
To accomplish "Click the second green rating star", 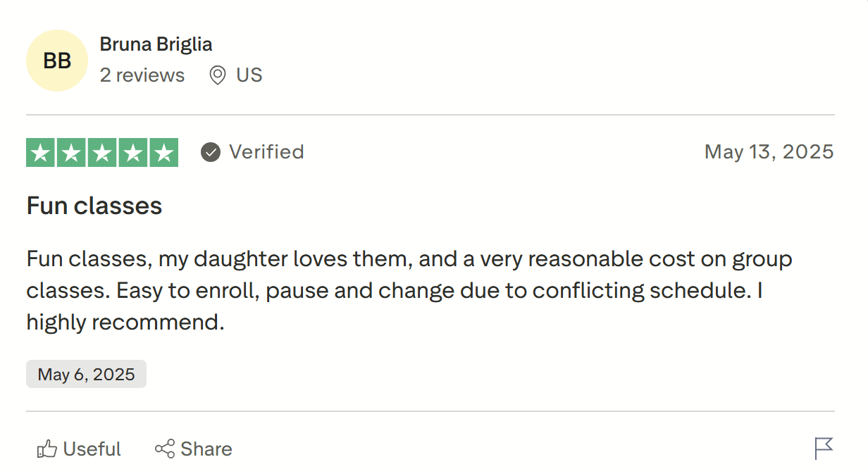I will pos(71,153).
